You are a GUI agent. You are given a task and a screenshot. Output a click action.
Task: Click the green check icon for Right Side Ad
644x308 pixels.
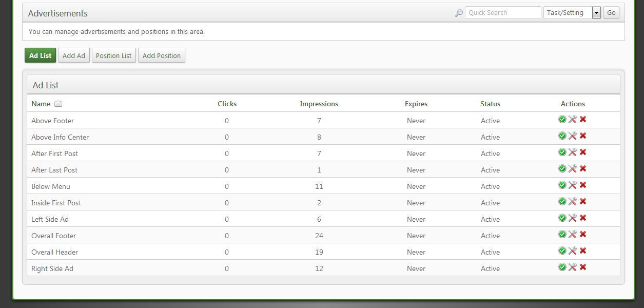tap(562, 267)
